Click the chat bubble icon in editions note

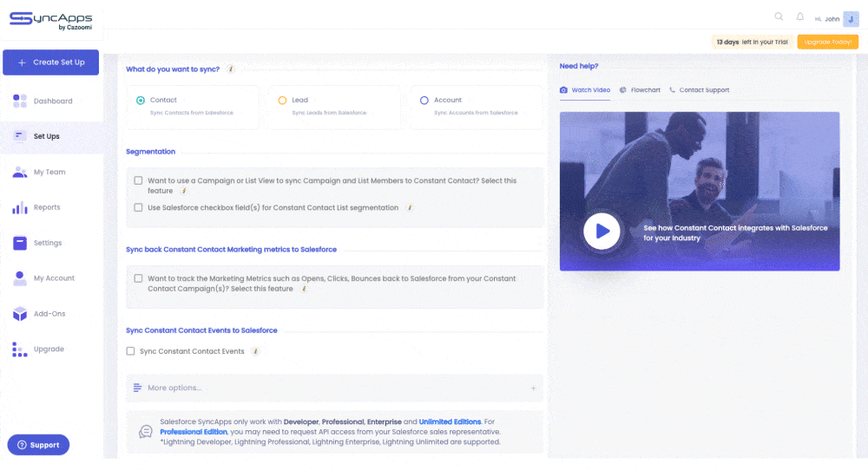pos(146,431)
